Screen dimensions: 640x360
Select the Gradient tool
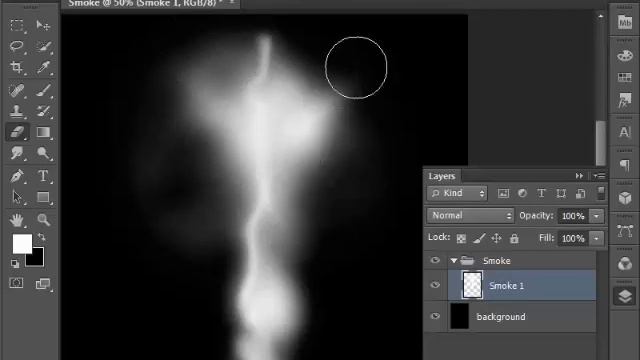pos(43,132)
